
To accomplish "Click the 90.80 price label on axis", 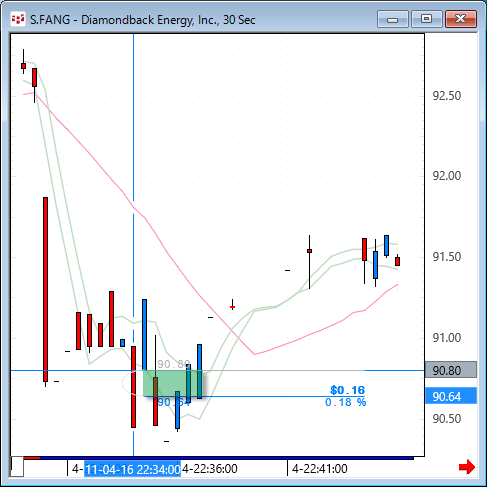I will coord(451,370).
